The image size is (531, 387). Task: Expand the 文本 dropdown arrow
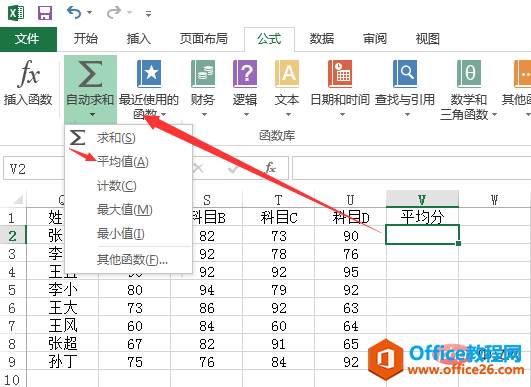288,115
